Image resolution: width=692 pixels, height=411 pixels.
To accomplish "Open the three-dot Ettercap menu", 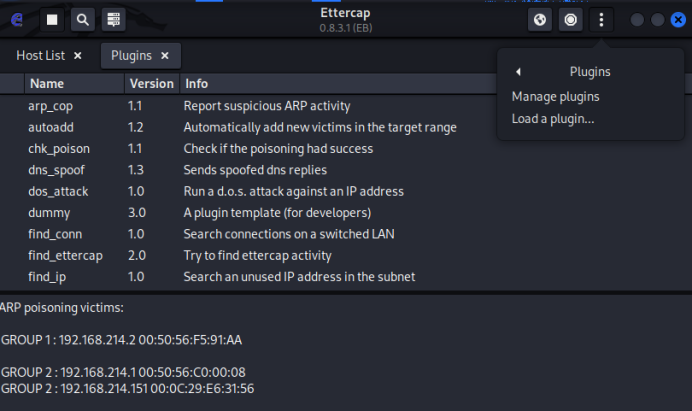I will coord(600,19).
